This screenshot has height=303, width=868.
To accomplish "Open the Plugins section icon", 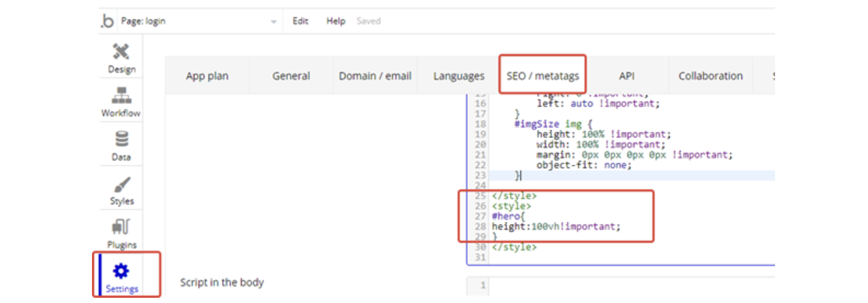I will pyautogui.click(x=121, y=233).
